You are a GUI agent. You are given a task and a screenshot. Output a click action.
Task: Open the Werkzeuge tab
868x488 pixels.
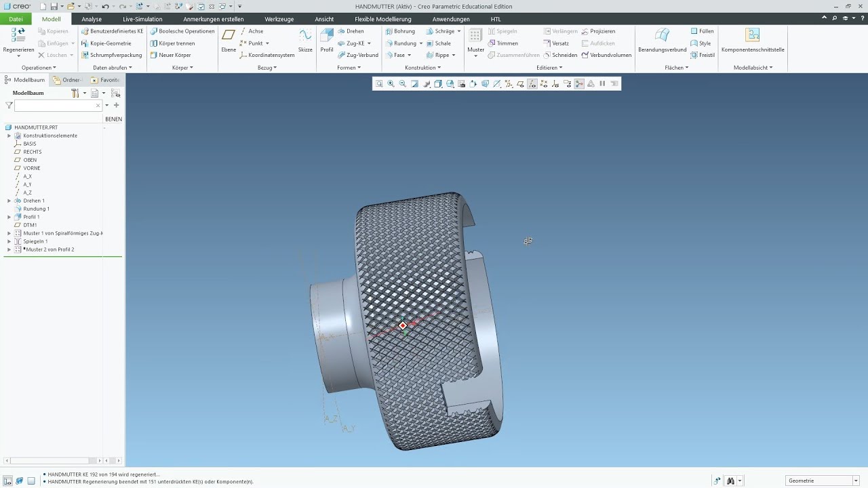pyautogui.click(x=279, y=19)
